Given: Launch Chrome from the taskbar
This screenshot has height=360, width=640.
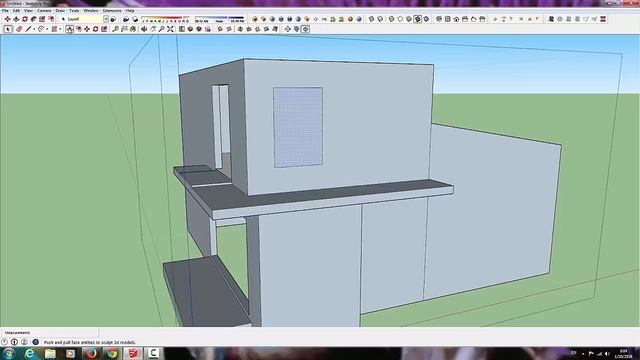Looking at the screenshot, I should click(112, 353).
